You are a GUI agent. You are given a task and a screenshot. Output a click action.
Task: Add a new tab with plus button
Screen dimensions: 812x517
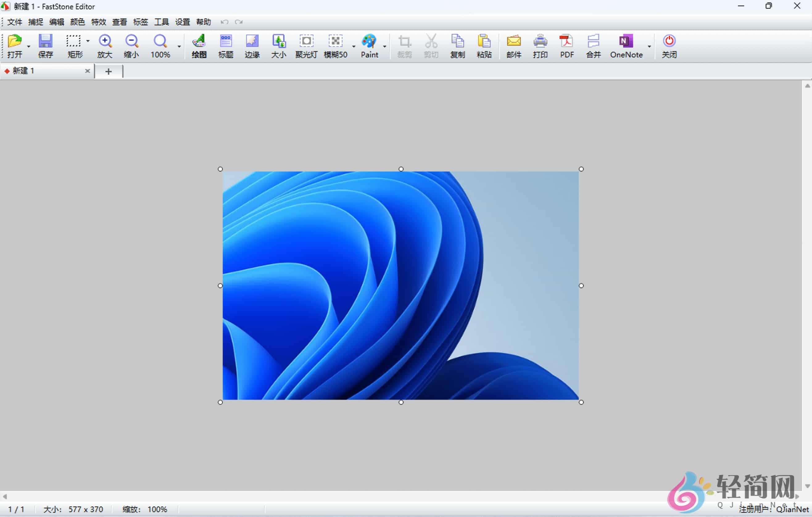(x=109, y=72)
